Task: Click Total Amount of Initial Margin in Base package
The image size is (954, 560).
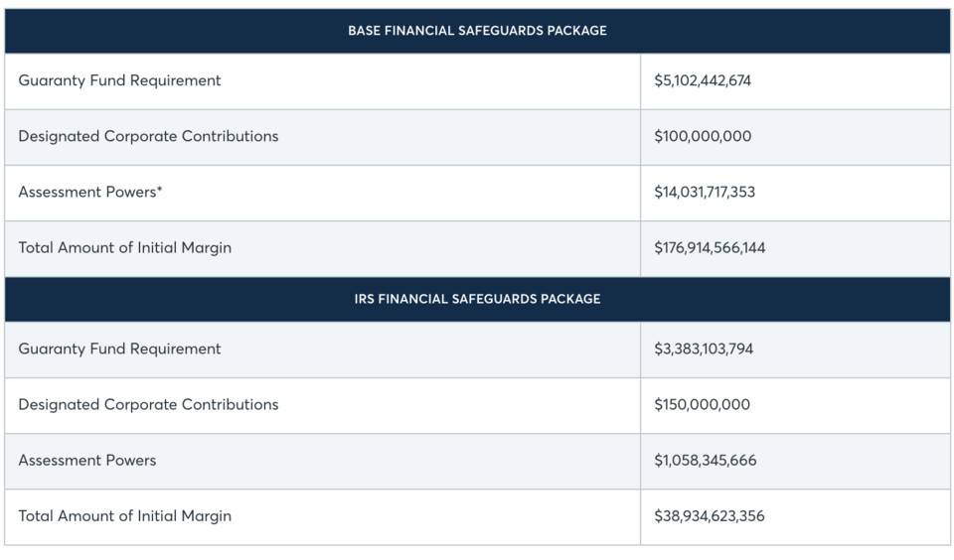Action: (x=124, y=247)
